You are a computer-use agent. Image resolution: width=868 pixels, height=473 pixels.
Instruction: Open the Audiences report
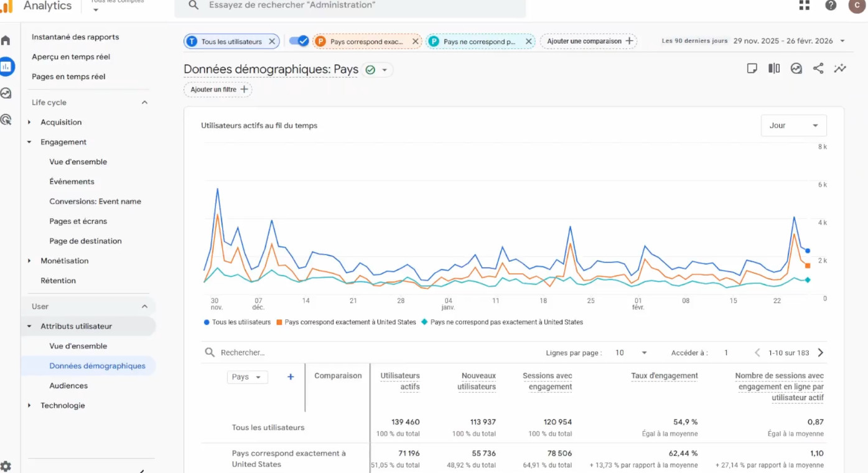click(68, 386)
